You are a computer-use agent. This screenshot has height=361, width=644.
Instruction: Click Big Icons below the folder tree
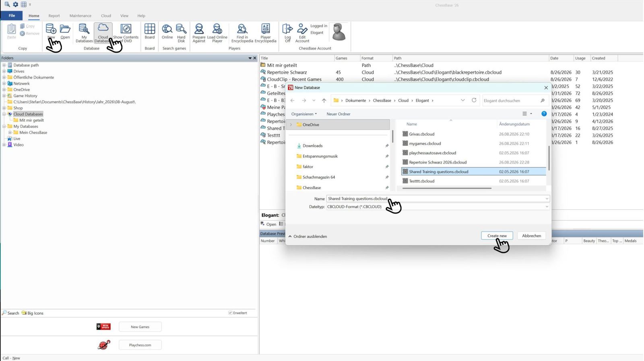33,313
